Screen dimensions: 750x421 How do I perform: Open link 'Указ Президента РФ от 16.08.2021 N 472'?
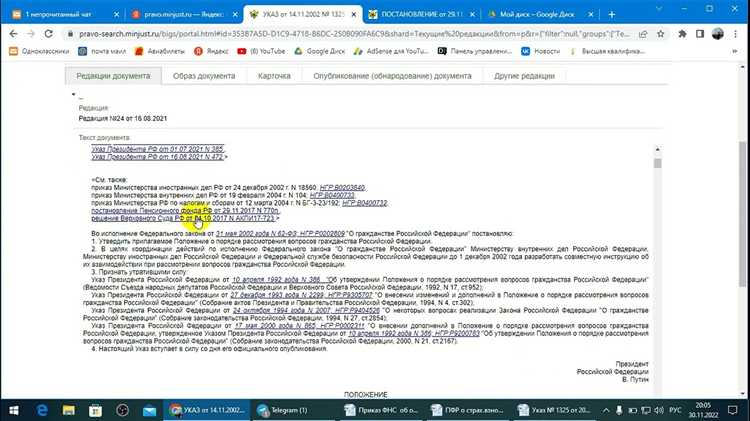click(157, 156)
